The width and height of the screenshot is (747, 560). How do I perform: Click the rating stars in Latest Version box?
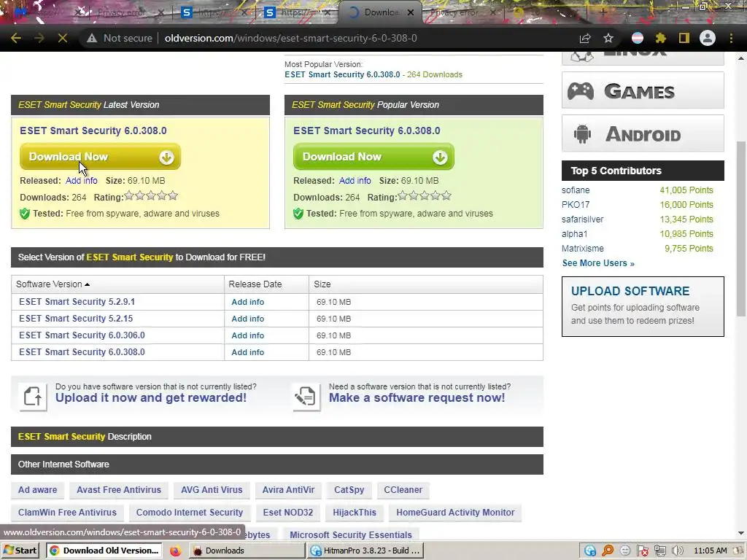[x=151, y=195]
